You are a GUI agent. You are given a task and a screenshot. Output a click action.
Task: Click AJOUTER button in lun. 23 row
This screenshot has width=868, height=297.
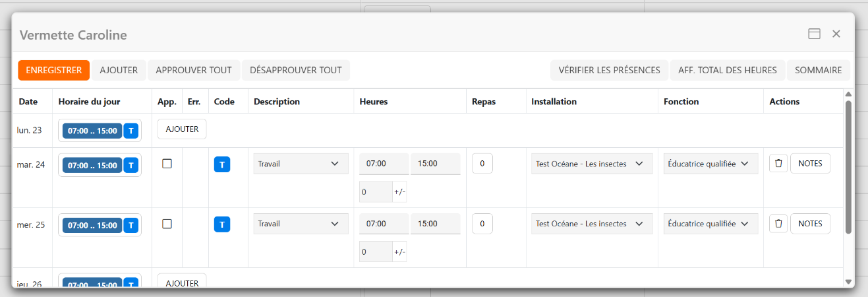182,129
